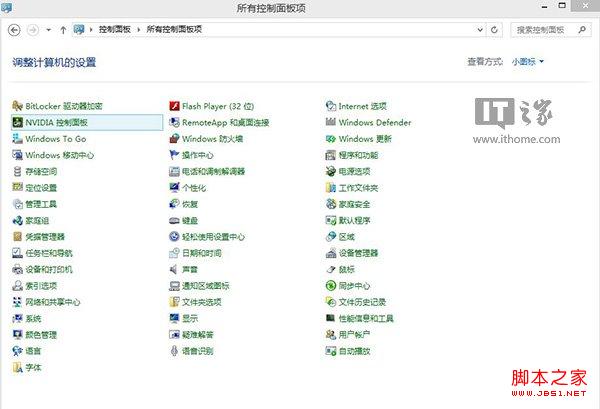Click the Forward navigation arrow
This screenshot has width=600, height=409.
point(33,30)
